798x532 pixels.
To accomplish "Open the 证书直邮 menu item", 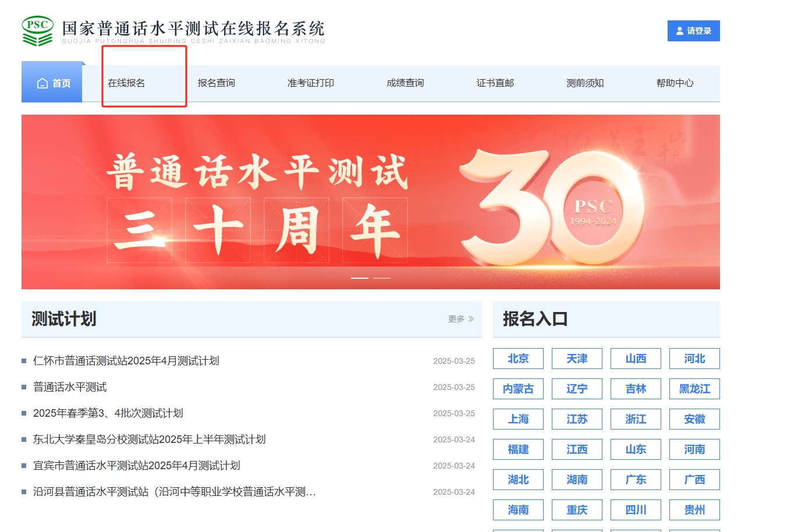I will coord(494,83).
